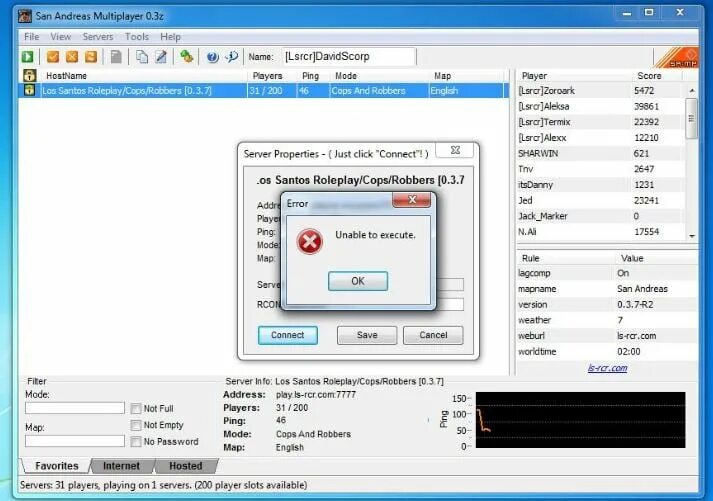
Task: Open the ls-rcr.com link below rules
Action: click(607, 368)
